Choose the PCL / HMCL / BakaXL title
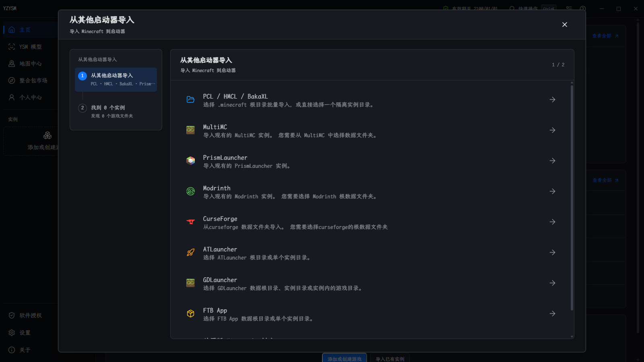 coord(235,97)
